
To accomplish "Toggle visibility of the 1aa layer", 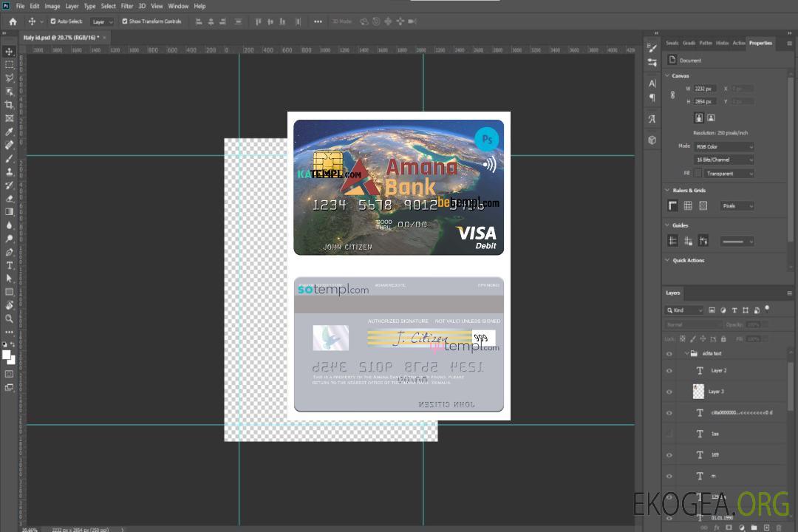I will click(669, 434).
